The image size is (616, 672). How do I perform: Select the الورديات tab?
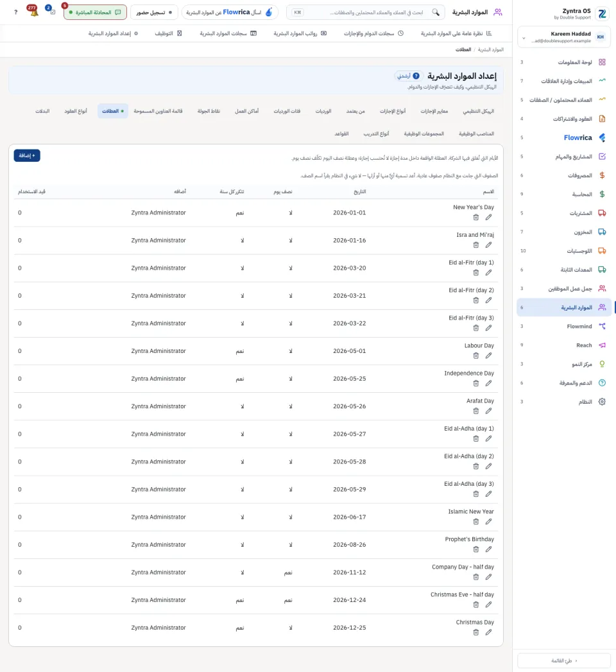323,112
